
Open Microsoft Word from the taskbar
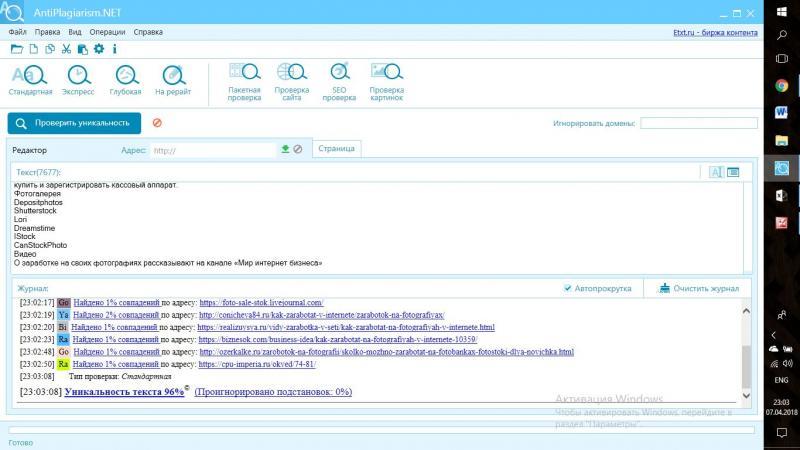point(782,112)
